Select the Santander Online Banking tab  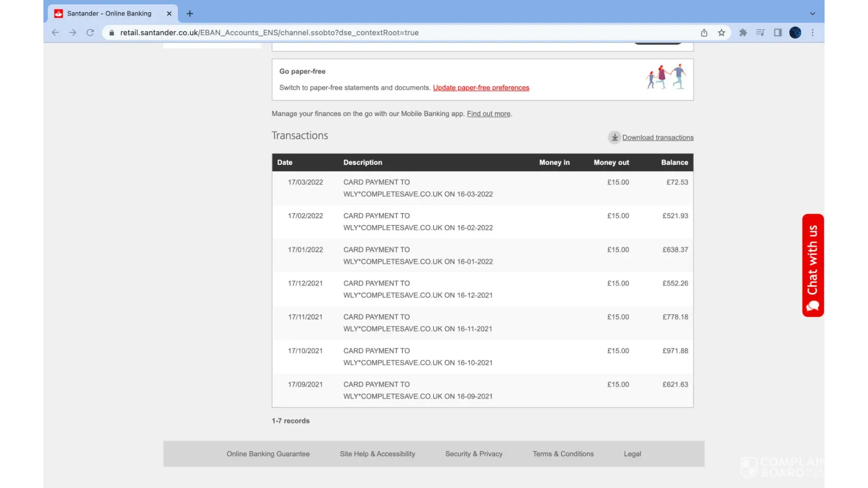(109, 14)
